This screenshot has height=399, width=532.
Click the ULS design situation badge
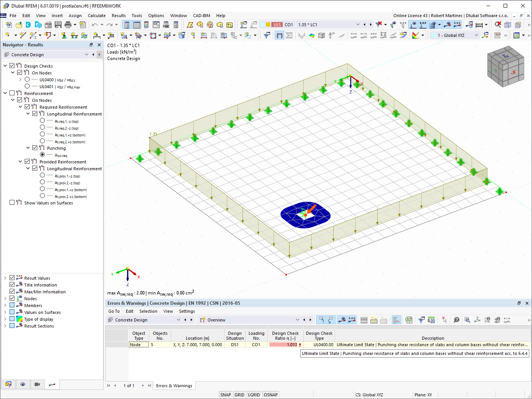coord(277,25)
